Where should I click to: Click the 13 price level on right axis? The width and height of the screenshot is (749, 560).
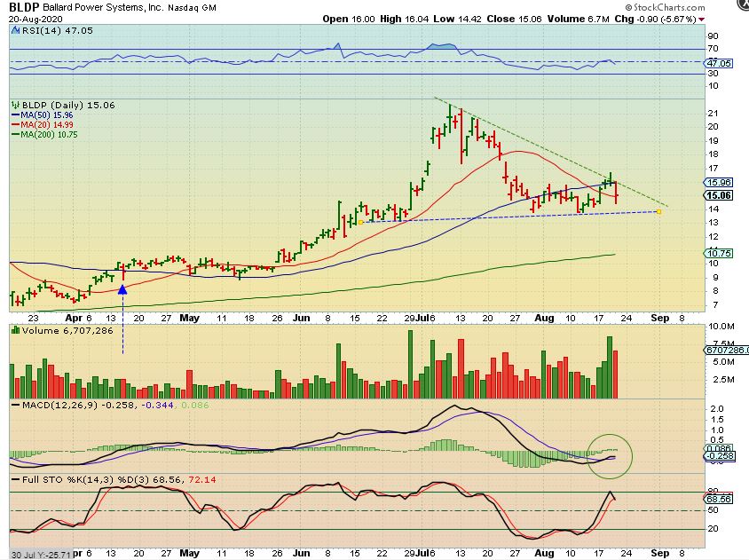click(713, 223)
